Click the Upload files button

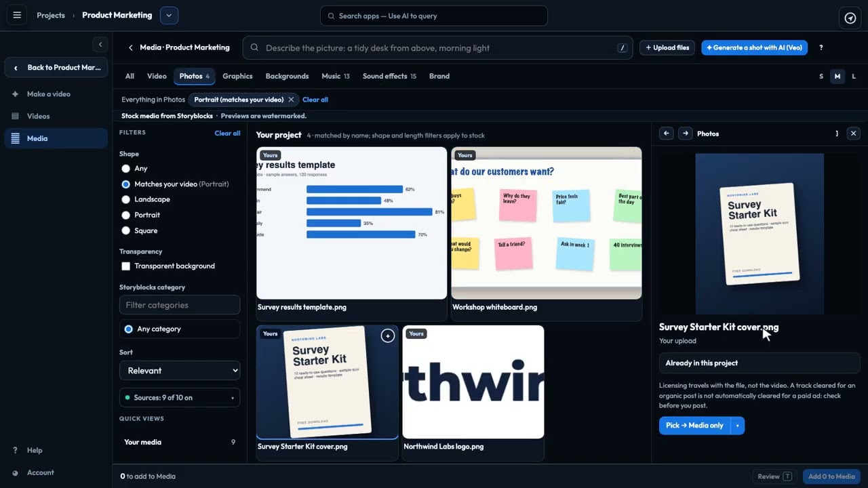pyautogui.click(x=667, y=47)
